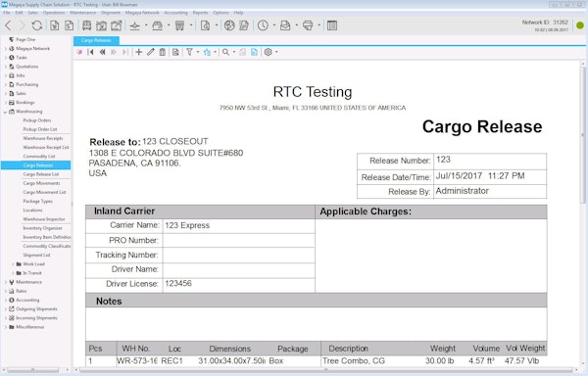Open dropdown arrow next to the filter icon
Screen dimensions: 588x376
click(198, 52)
